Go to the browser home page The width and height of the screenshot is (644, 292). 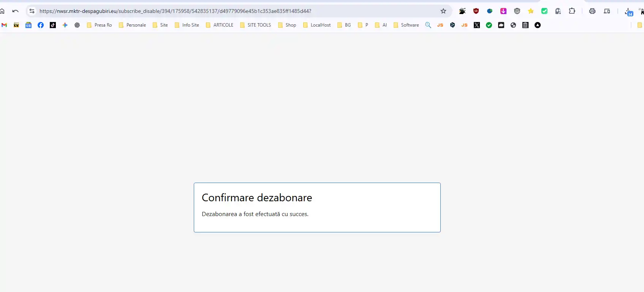coord(2,11)
